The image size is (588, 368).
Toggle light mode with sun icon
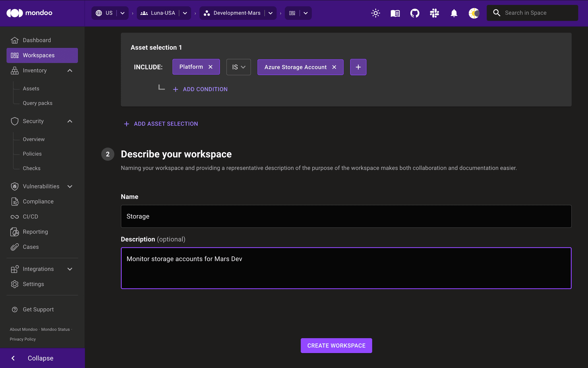click(x=376, y=13)
